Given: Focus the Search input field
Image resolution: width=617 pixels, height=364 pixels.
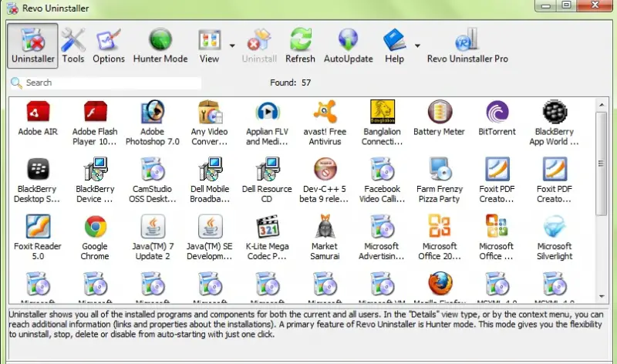Looking at the screenshot, I should coord(113,83).
